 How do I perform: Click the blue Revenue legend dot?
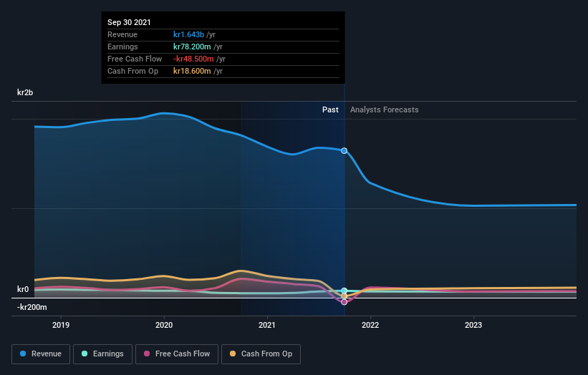point(23,354)
